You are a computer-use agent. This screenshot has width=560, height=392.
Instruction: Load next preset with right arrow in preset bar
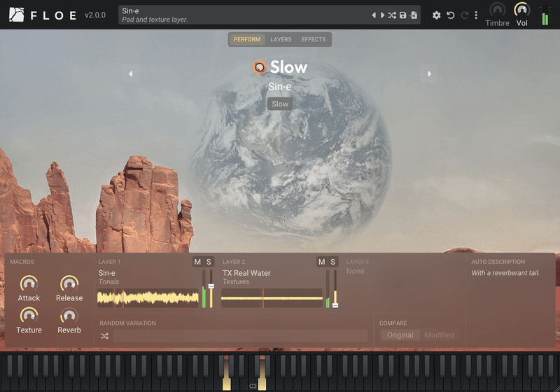[382, 15]
